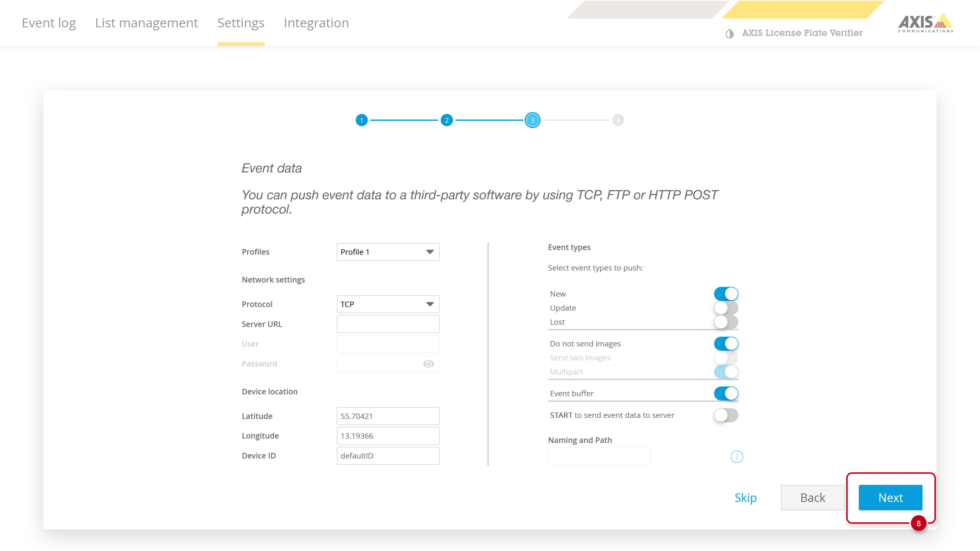Toggle Send two images switch
The width and height of the screenshot is (980, 551).
coord(726,358)
